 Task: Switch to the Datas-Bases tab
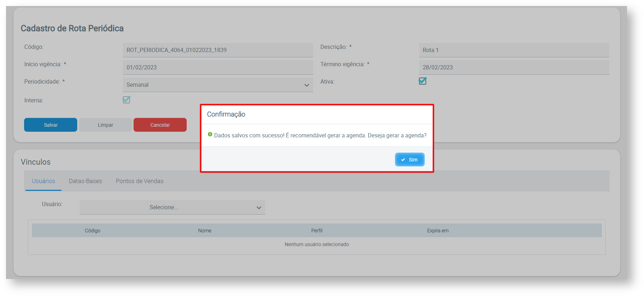pyautogui.click(x=85, y=181)
